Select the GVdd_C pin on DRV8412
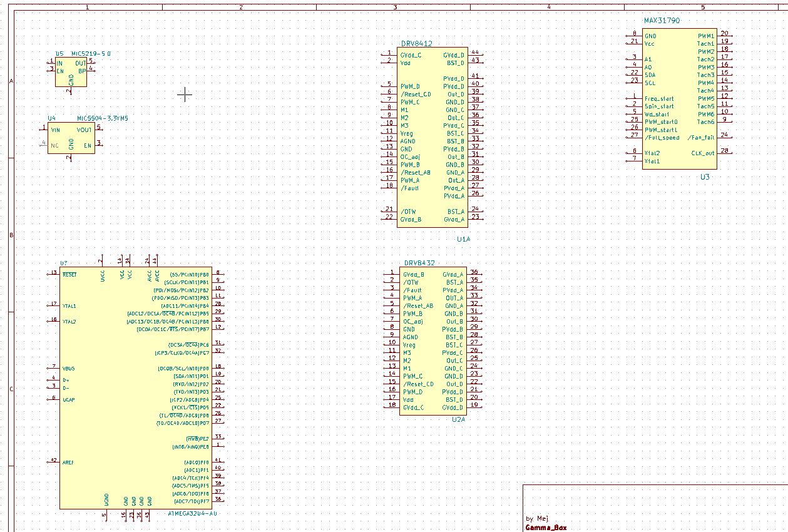788x532 pixels. coord(411,55)
